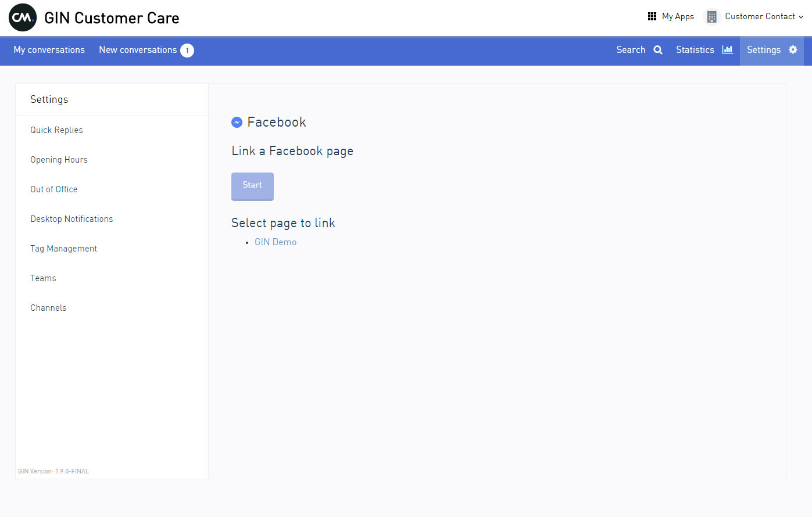Viewport: 812px width, 517px height.
Task: Select Out of Office setting
Action: click(53, 189)
